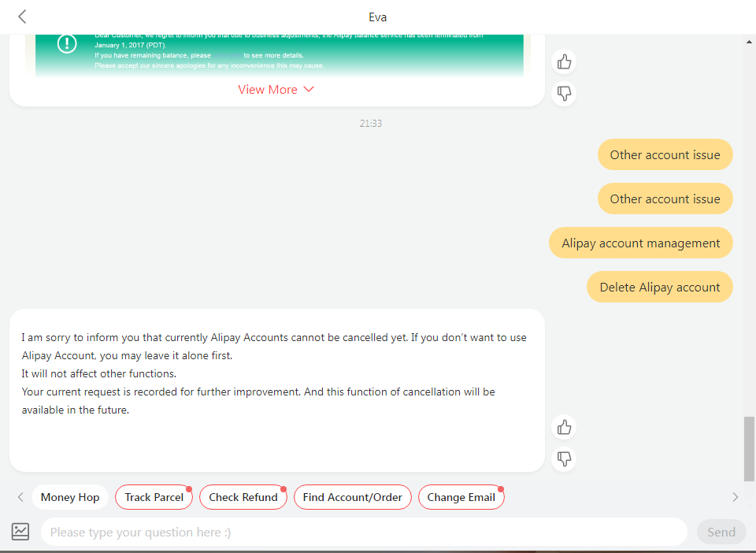
Task: Go back using the top-left arrow
Action: [22, 17]
